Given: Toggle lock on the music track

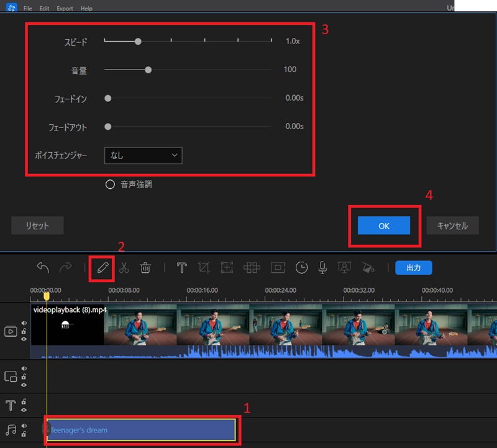Looking at the screenshot, I should (24, 434).
